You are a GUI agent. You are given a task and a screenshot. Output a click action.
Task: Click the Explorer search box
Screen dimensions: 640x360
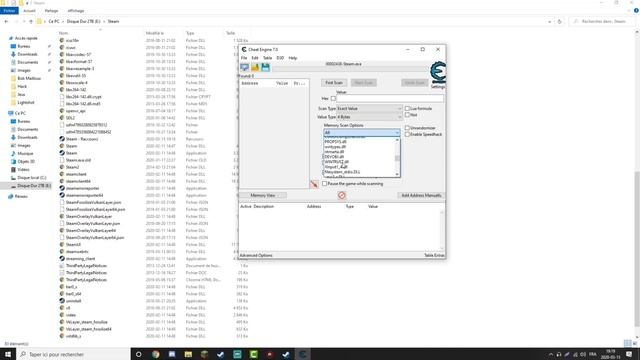[602, 21]
